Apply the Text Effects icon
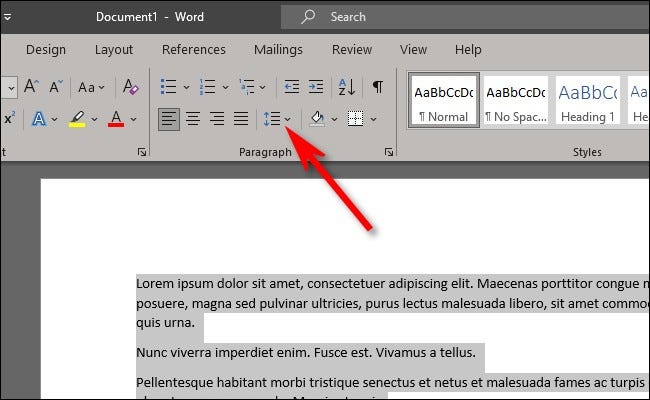Viewport: 650px width, 400px height. pyautogui.click(x=39, y=119)
